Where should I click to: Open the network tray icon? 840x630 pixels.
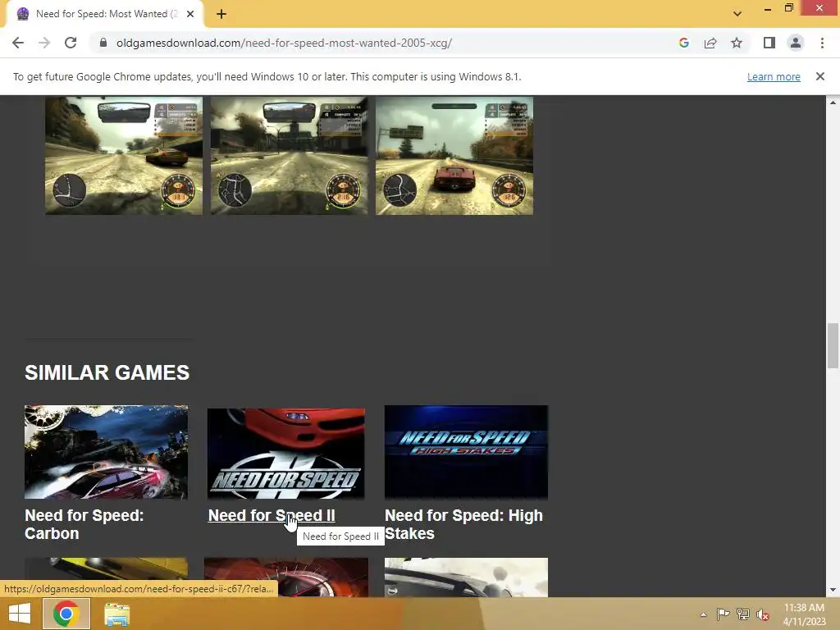tap(742, 614)
